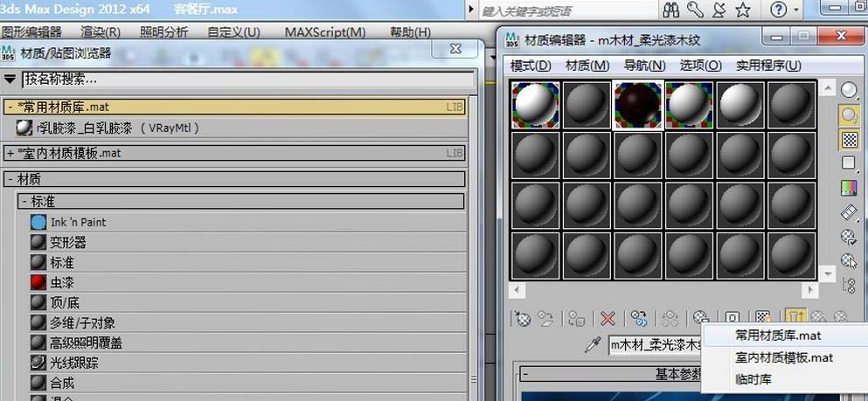This screenshot has width=868, height=401.
Task: Open the 照明分析 menu
Action: tap(163, 32)
